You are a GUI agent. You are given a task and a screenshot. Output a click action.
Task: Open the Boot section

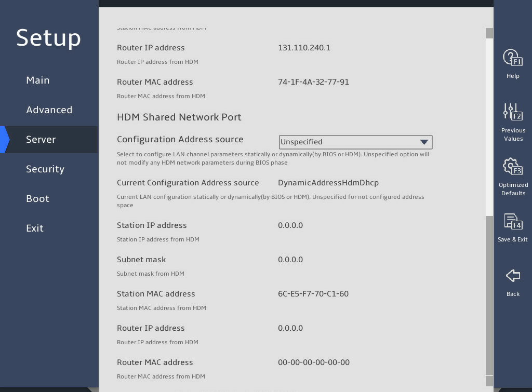pos(37,199)
